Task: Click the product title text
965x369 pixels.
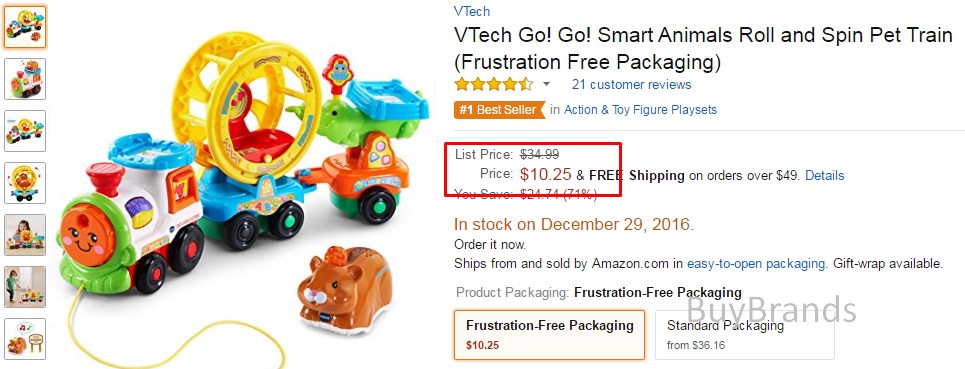Action: [x=703, y=49]
